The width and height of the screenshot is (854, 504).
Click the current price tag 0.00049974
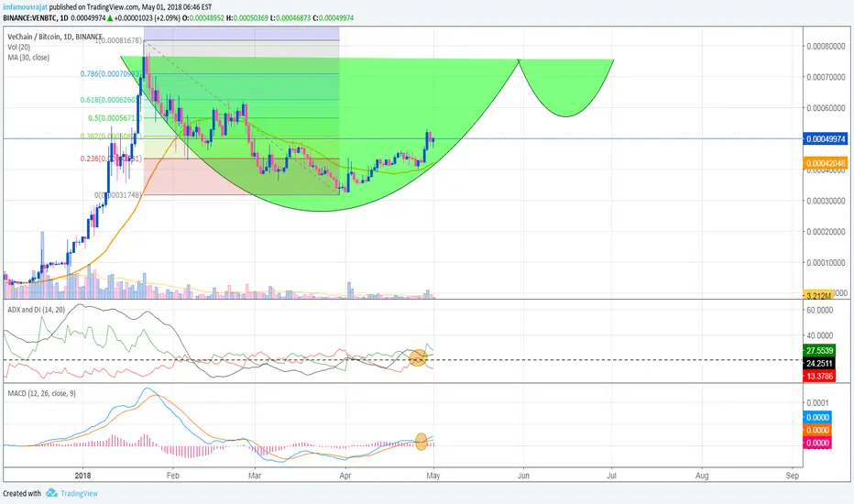(826, 139)
